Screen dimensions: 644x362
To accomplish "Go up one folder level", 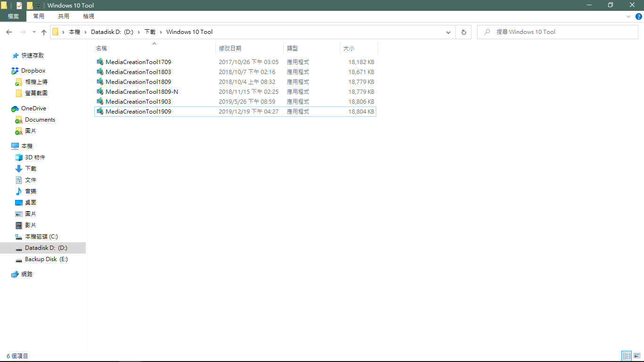I will tap(44, 32).
